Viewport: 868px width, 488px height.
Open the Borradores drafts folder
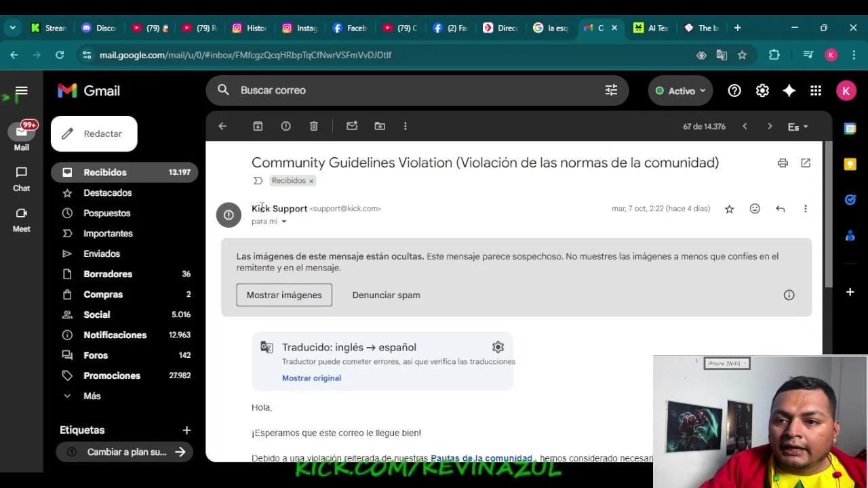coord(125,274)
